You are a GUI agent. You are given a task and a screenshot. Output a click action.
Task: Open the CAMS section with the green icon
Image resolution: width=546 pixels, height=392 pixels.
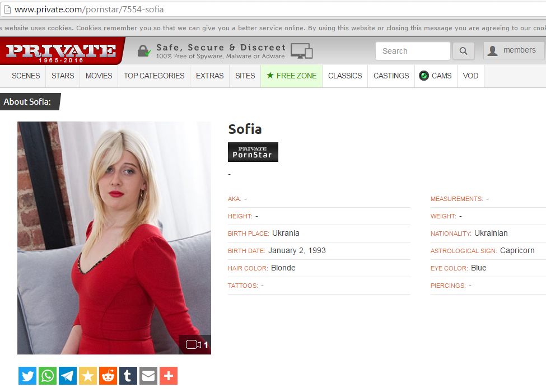click(x=436, y=76)
